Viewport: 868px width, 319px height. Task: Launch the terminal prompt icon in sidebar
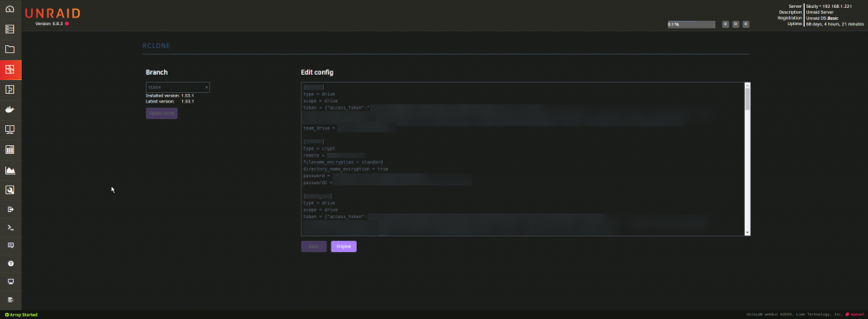click(x=10, y=228)
